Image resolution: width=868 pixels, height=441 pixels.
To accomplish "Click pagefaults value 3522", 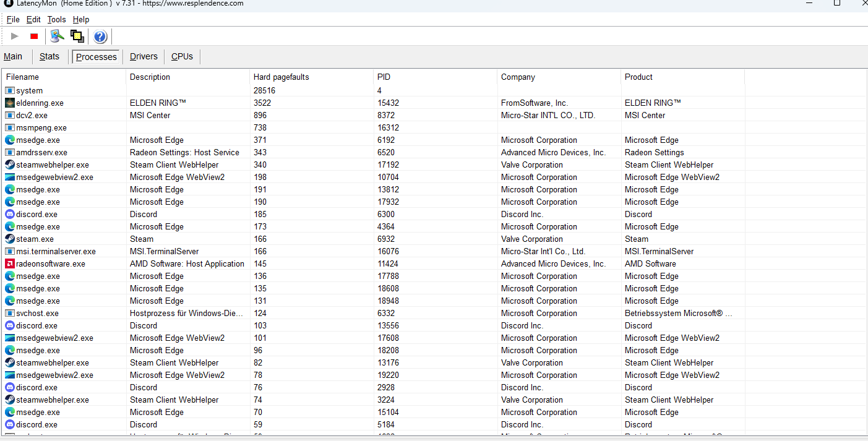I will pyautogui.click(x=262, y=103).
